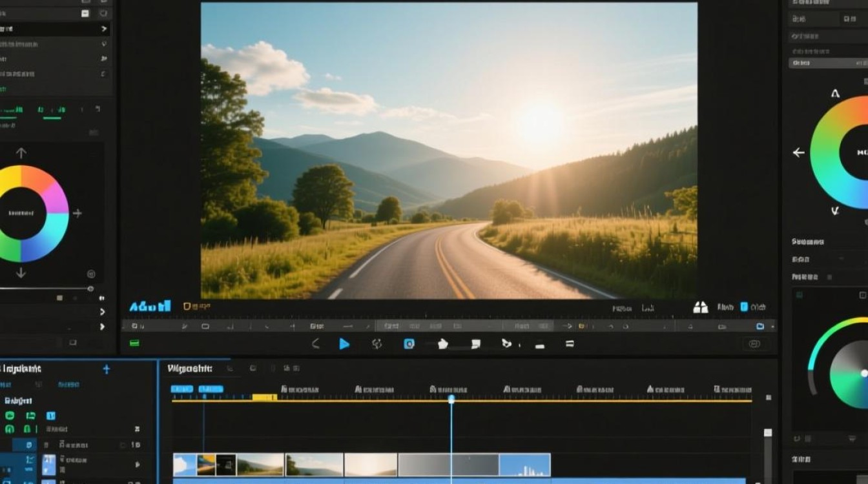
Task: Click the blue square icon beside split-view
Action: coord(744,307)
